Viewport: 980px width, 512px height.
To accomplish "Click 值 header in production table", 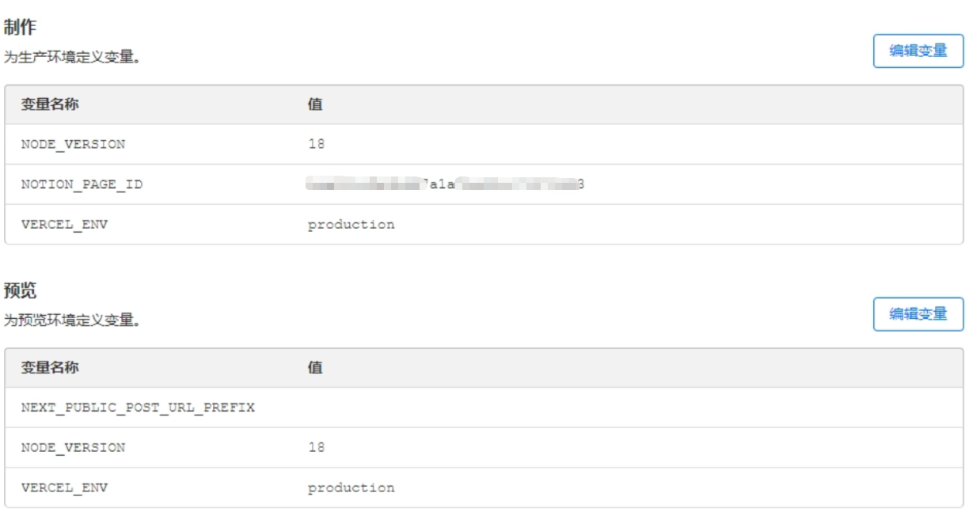I will (315, 104).
